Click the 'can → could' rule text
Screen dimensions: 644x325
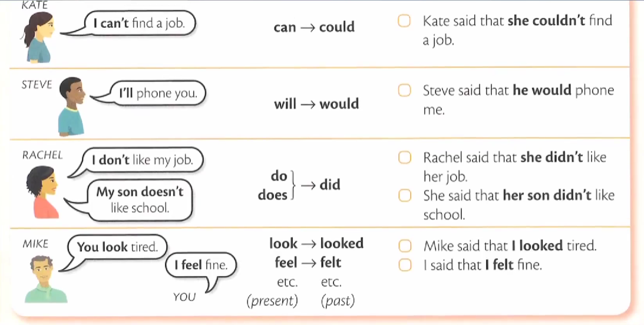coord(314,27)
